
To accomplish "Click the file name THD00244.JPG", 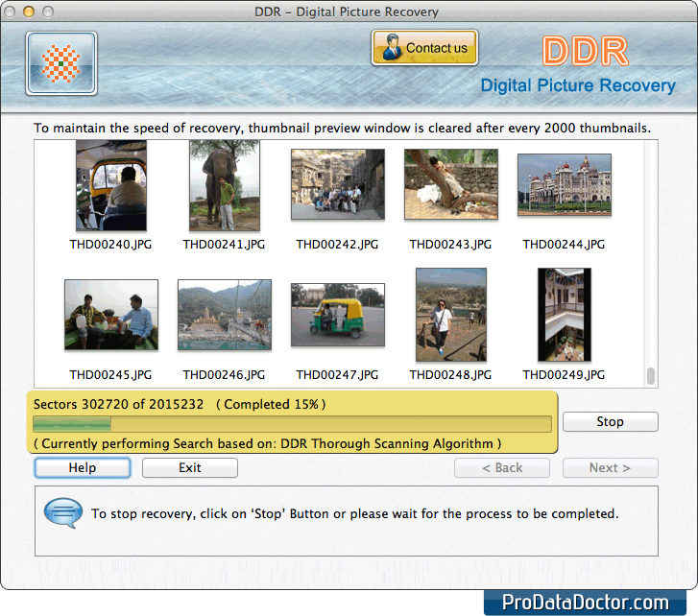I will (564, 244).
